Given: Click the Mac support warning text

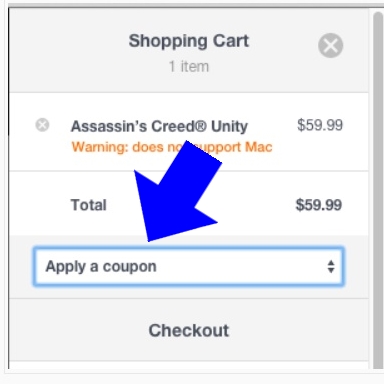Looking at the screenshot, I should (x=172, y=147).
